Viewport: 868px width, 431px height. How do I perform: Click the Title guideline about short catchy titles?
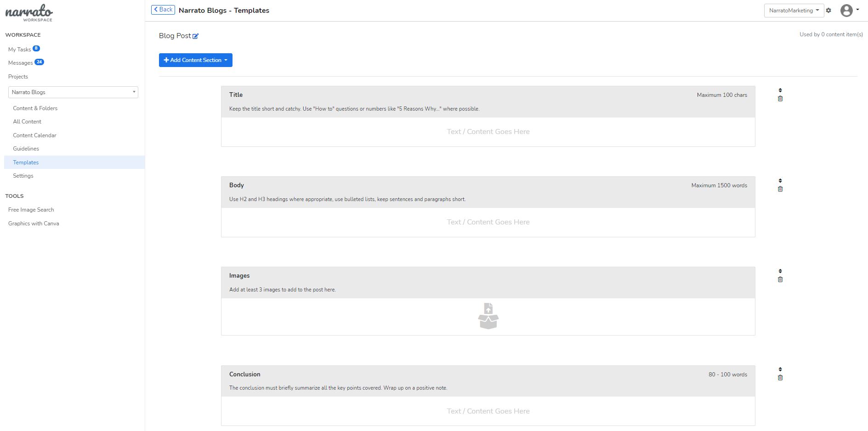click(x=354, y=109)
